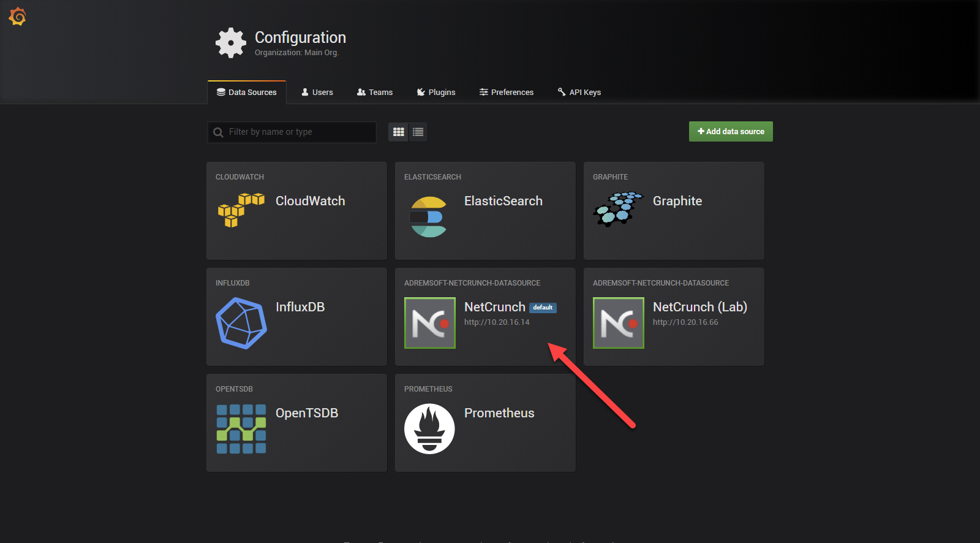Click the http://10.20.16.14 URL text

tap(497, 322)
